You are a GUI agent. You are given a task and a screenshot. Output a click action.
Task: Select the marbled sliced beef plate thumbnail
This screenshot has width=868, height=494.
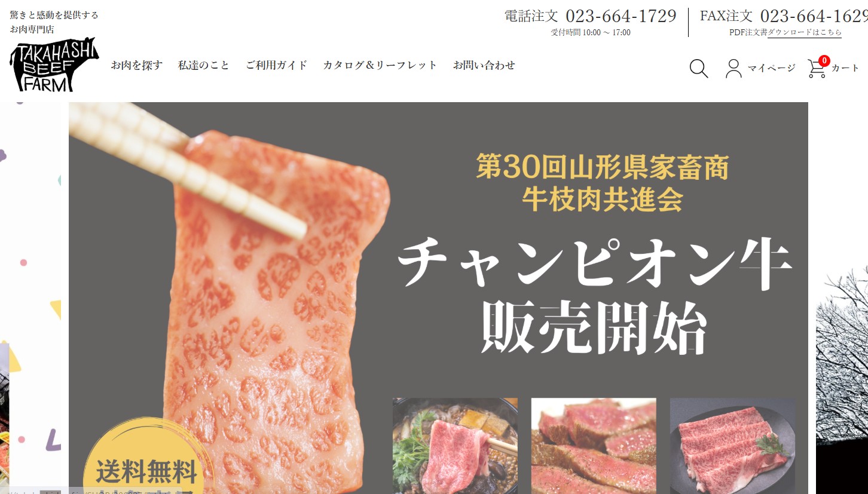[x=732, y=446]
